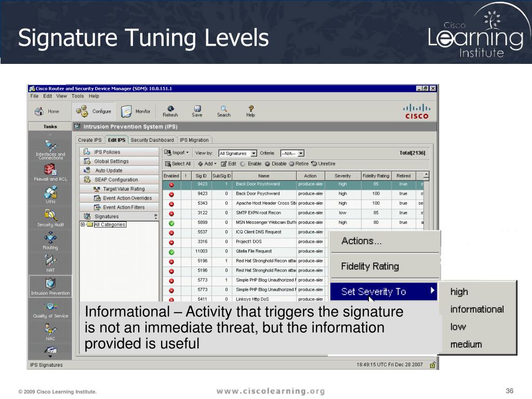Click the Select All button
Screen dimensions: 532x399
pos(178,164)
